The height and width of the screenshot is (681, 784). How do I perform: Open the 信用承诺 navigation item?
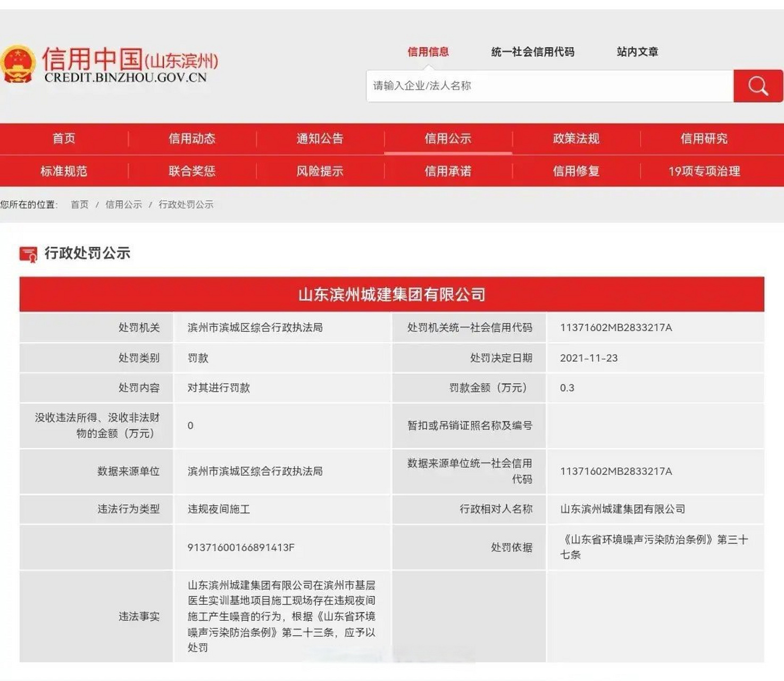point(448,171)
